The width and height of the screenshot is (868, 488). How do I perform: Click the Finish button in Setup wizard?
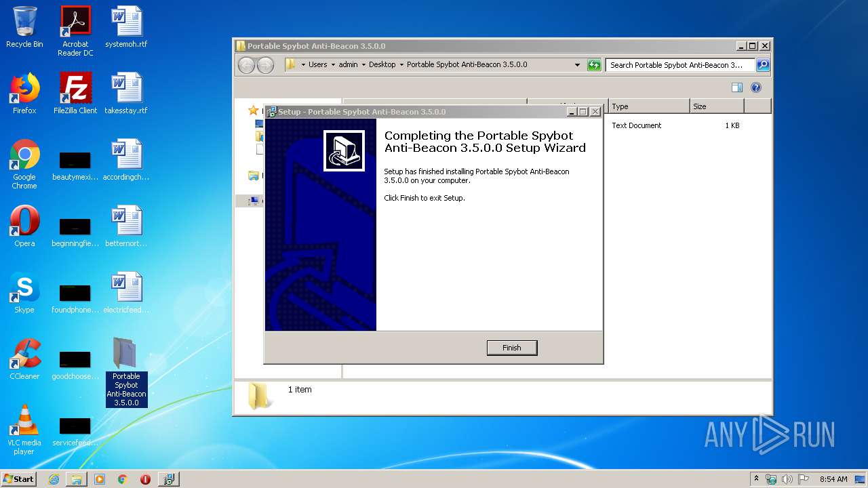512,348
